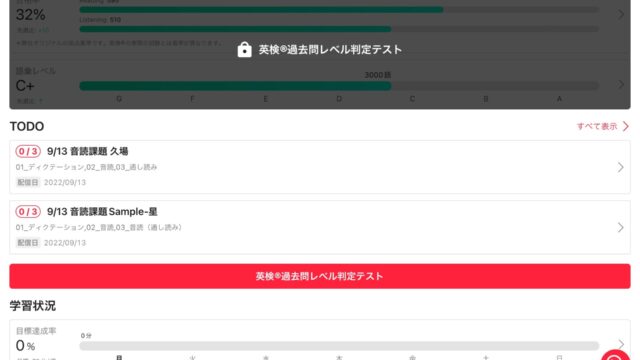Click the 3000語 vocabulary marker label
This screenshot has height=360, width=640.
click(x=378, y=75)
